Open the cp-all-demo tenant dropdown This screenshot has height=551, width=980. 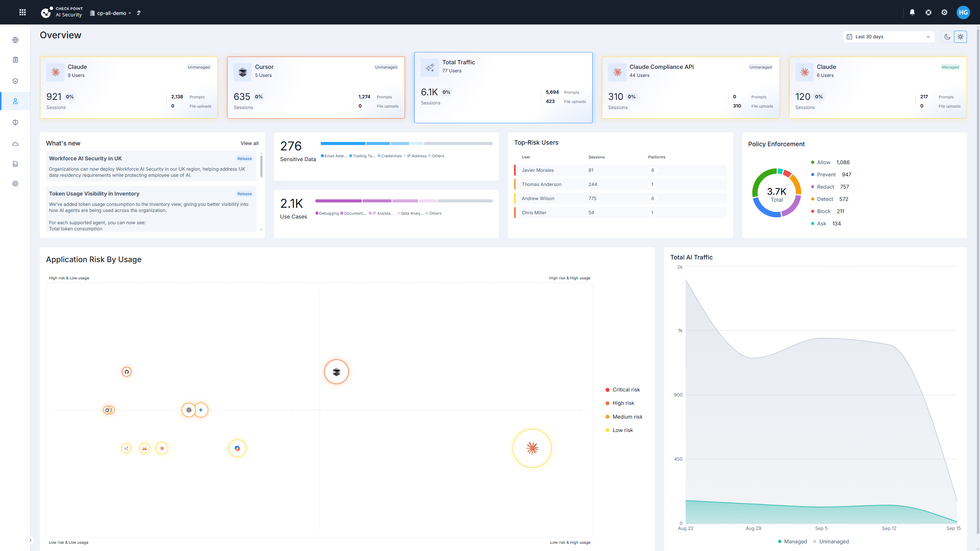[111, 13]
